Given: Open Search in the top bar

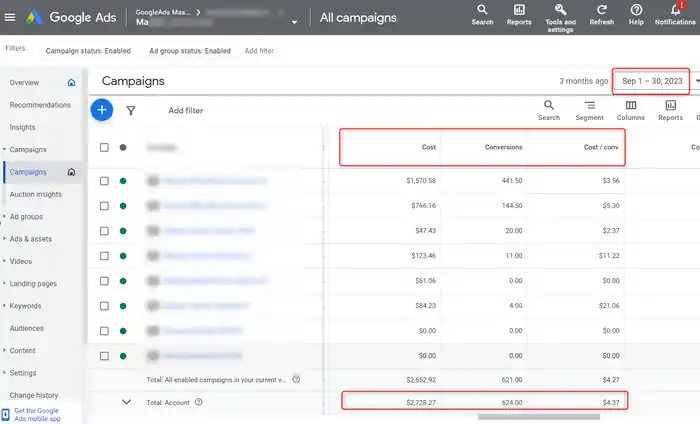Looking at the screenshot, I should click(482, 15).
